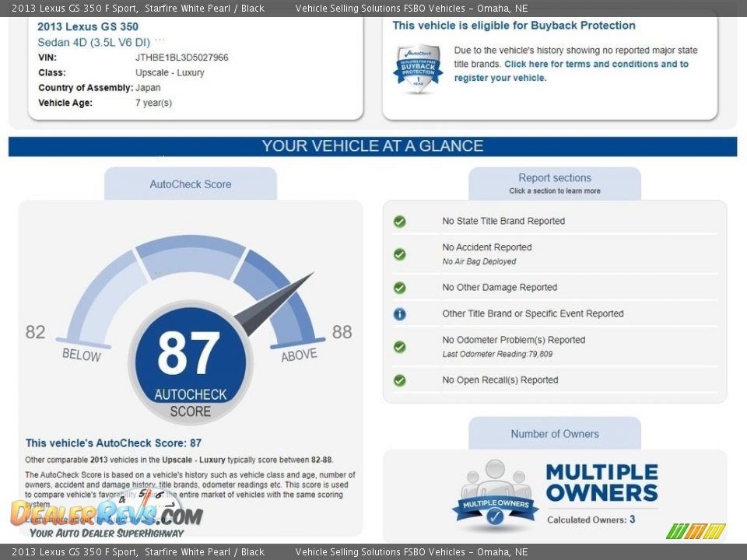Click the AutoCheck Buyback Protection badge
The height and width of the screenshot is (560, 747).
[x=418, y=69]
